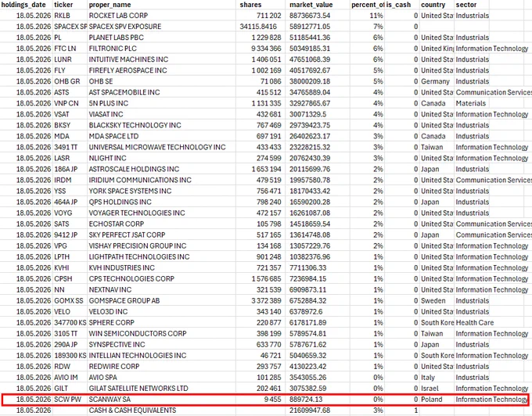Select the VNP CN ticker cell
The height and width of the screenshot is (416, 532).
(70, 103)
